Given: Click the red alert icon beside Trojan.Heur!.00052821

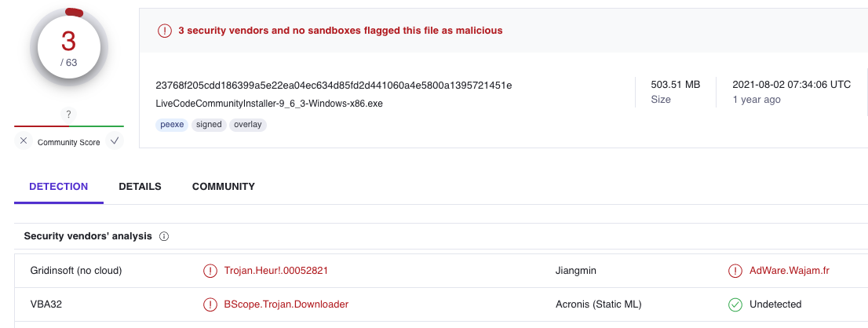Looking at the screenshot, I should (210, 271).
